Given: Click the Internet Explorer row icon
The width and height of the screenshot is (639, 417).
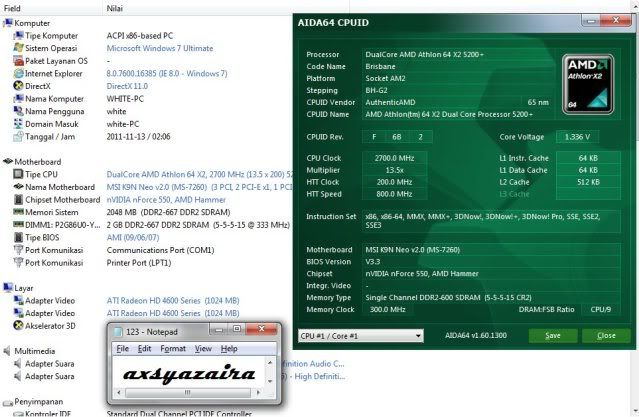Looking at the screenshot, I should point(18,73).
